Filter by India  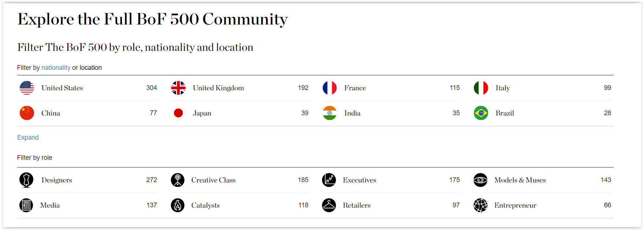[x=391, y=113]
